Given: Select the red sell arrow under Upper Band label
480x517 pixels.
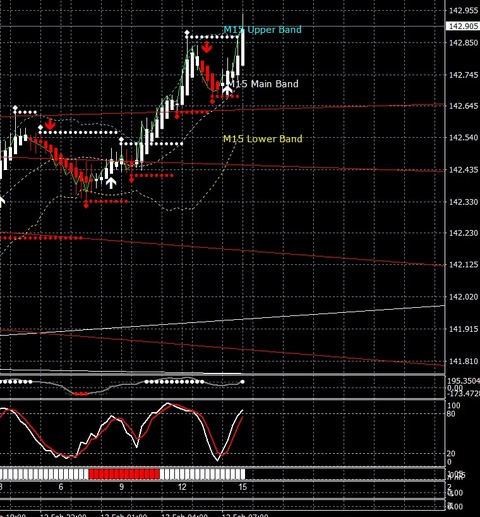Looking at the screenshot, I should point(207,47).
